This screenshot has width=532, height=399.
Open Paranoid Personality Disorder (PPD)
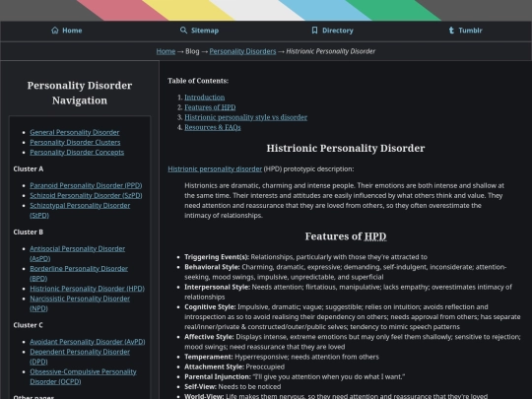(x=86, y=185)
